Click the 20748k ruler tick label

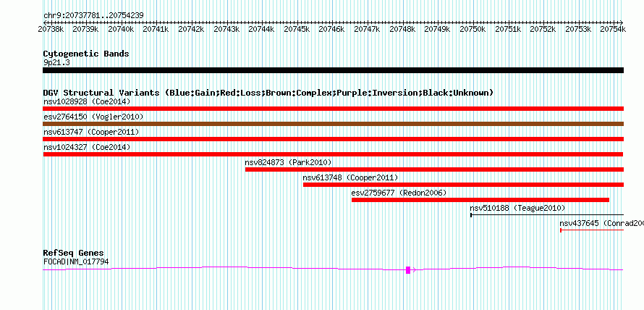pos(402,29)
